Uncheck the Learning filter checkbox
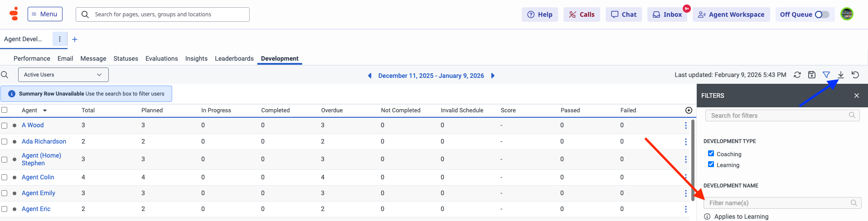Viewport: 868px width, 221px height. point(711,164)
